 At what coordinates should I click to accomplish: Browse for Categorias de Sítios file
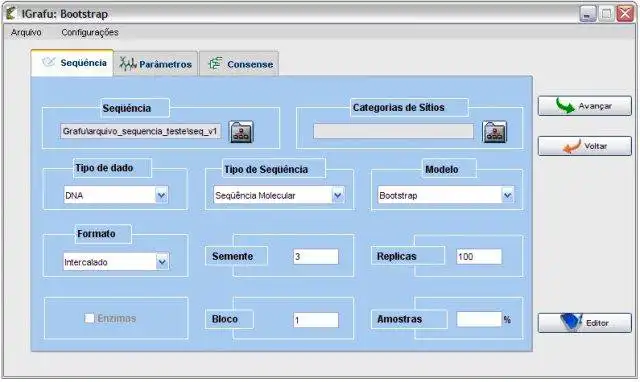(x=495, y=132)
